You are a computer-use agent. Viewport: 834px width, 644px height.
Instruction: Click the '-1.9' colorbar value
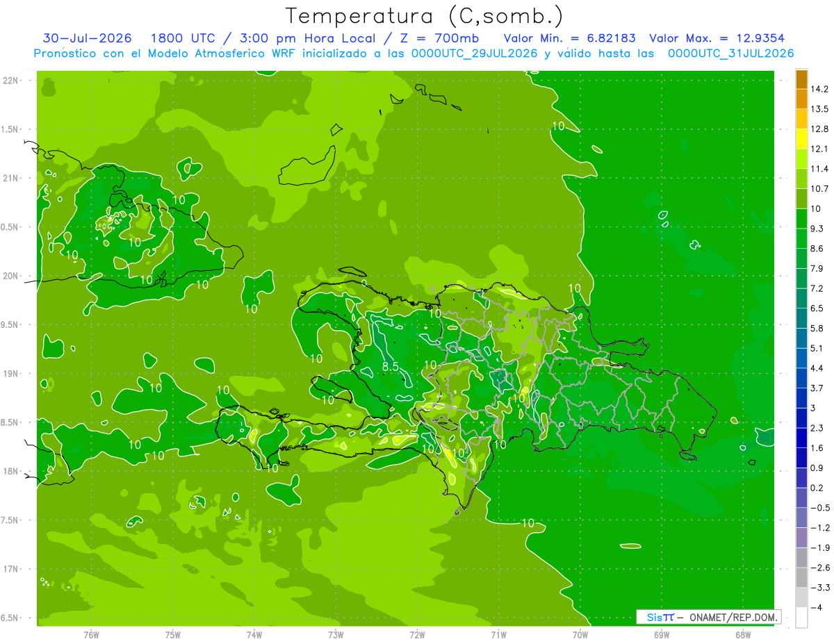click(820, 547)
